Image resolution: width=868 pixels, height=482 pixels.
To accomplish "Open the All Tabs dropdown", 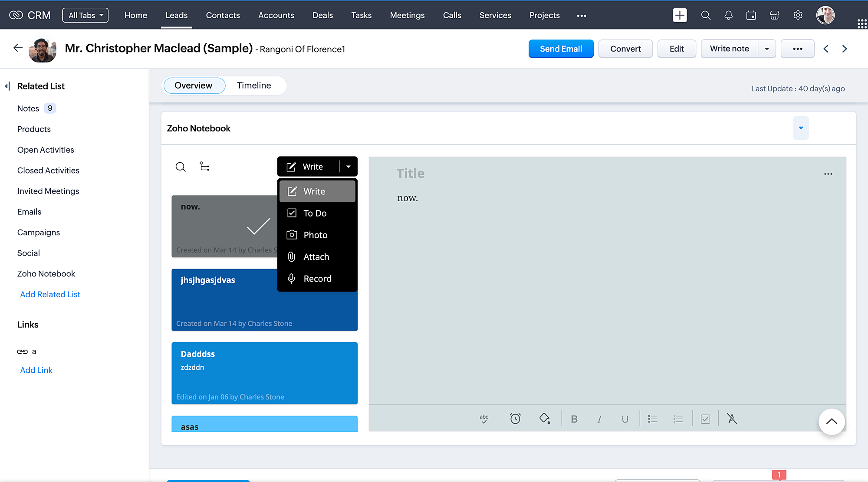I will coord(85,16).
